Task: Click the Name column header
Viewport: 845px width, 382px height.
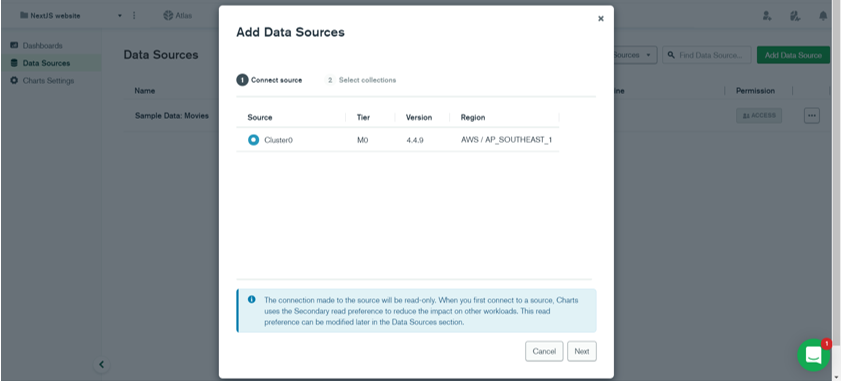Action: pyautogui.click(x=144, y=91)
